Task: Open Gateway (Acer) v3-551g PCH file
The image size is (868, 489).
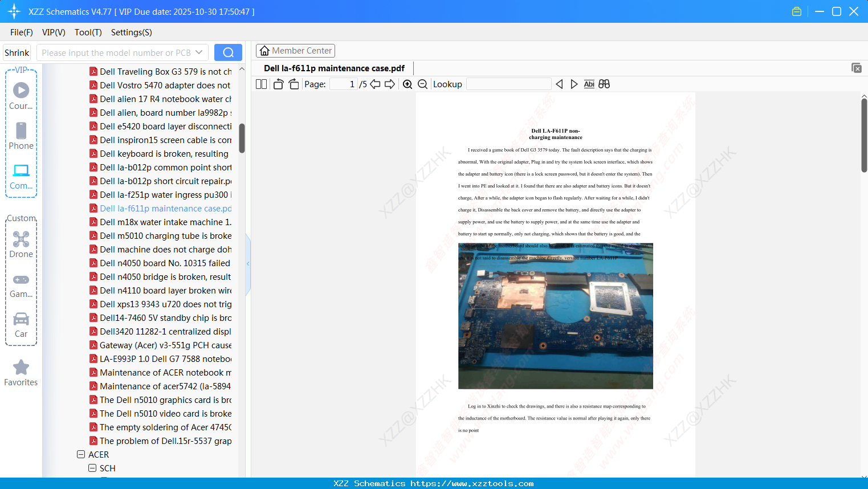Action: [x=161, y=345]
